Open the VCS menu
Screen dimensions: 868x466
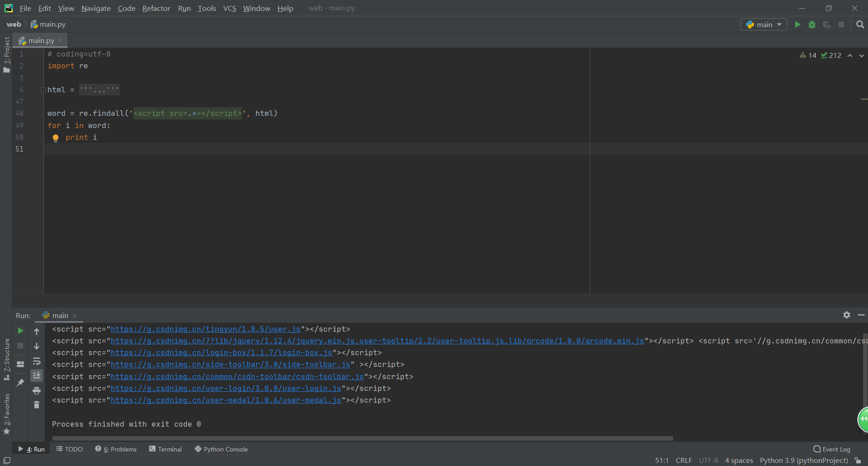230,8
